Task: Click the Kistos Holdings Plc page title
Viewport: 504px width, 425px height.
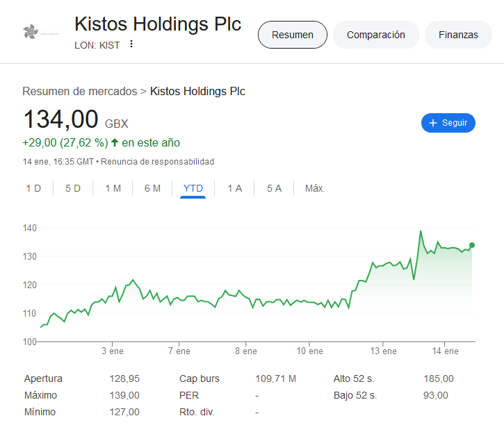Action: point(158,24)
